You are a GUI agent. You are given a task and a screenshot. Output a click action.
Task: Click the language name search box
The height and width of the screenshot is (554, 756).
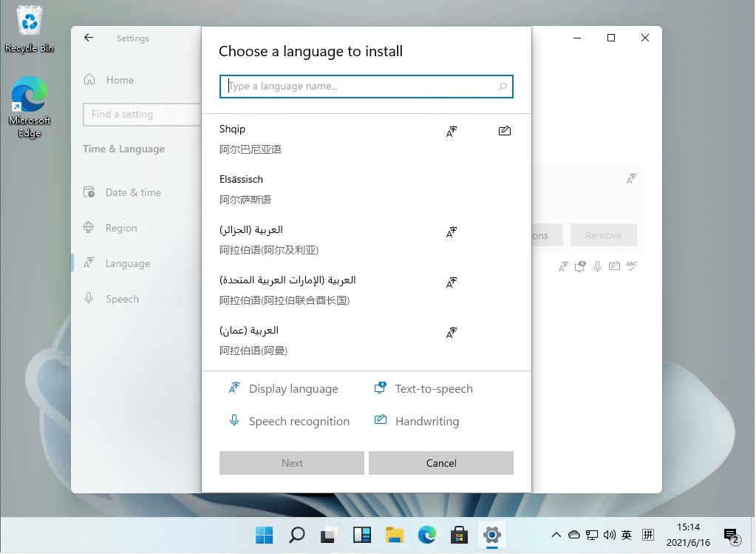[366, 86]
